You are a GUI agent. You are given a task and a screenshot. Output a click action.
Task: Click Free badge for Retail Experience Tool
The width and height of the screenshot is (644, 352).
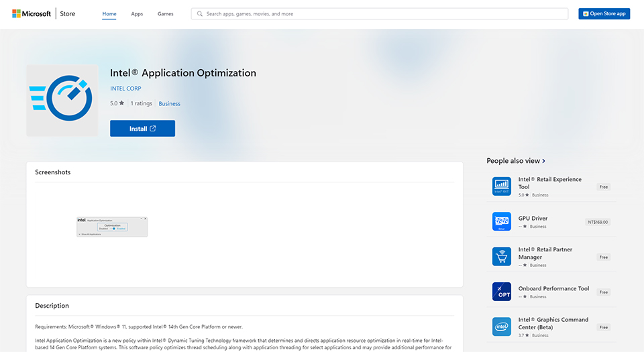603,187
